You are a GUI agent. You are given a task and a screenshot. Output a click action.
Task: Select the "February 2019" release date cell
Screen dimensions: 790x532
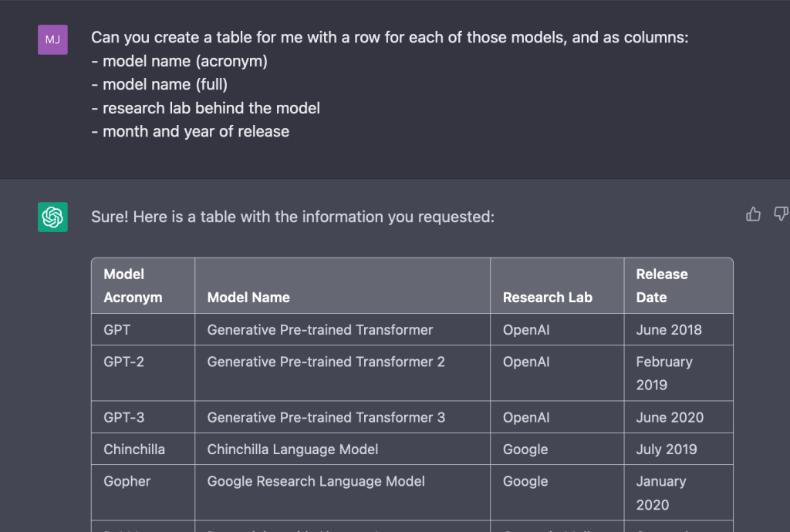663,373
